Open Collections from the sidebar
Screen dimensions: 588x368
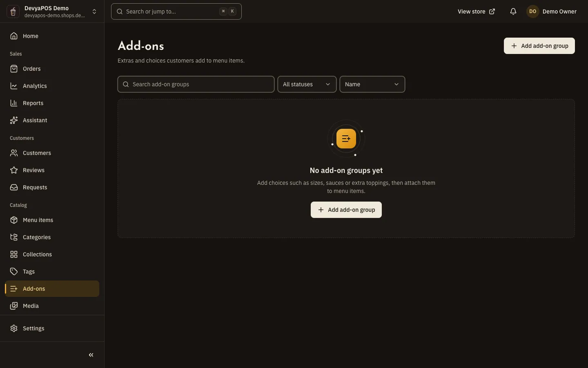[x=52, y=254]
